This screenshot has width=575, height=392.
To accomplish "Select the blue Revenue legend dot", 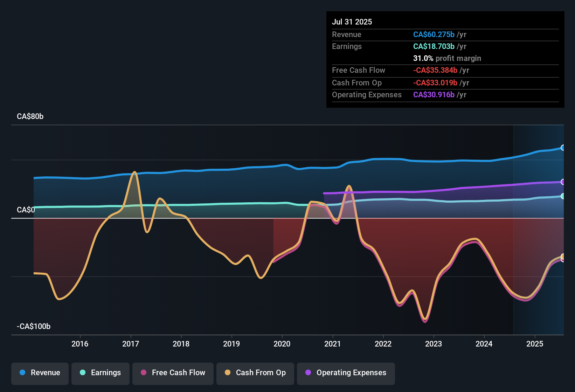I will 23,373.
